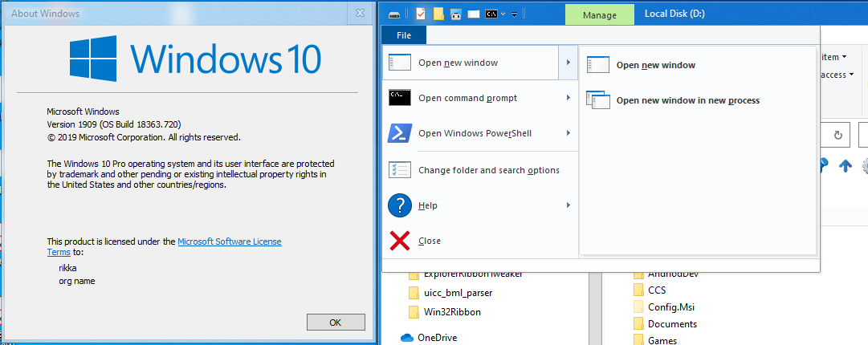The width and height of the screenshot is (868, 345).
Task: Click the refresh button beside the address bar
Action: 837,136
